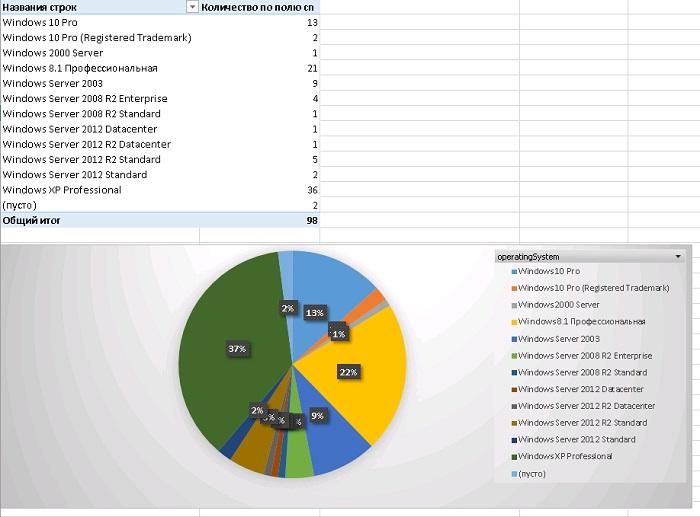Select legend entry 'Windows Server 2008 R2 Standard'
The width and height of the screenshot is (700, 517).
coord(582,372)
